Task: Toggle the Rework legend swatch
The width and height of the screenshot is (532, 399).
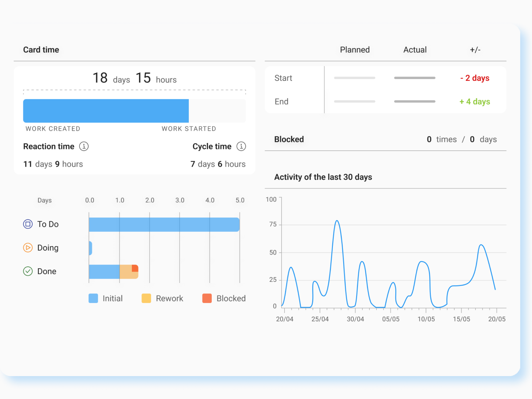Action: coord(146,299)
